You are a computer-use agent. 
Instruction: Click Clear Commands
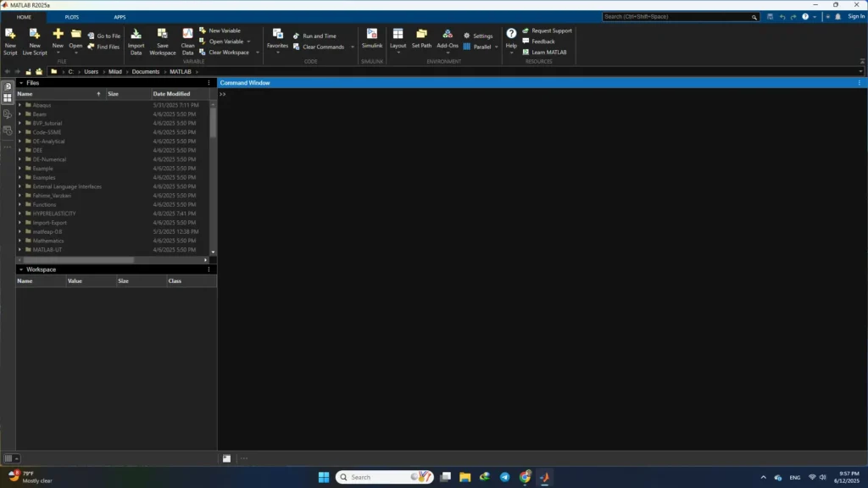pos(319,47)
